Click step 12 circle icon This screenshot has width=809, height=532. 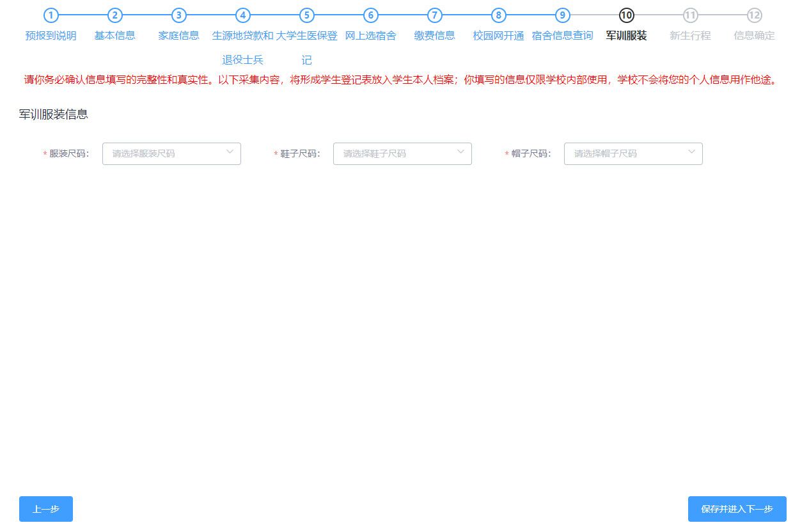(x=755, y=15)
